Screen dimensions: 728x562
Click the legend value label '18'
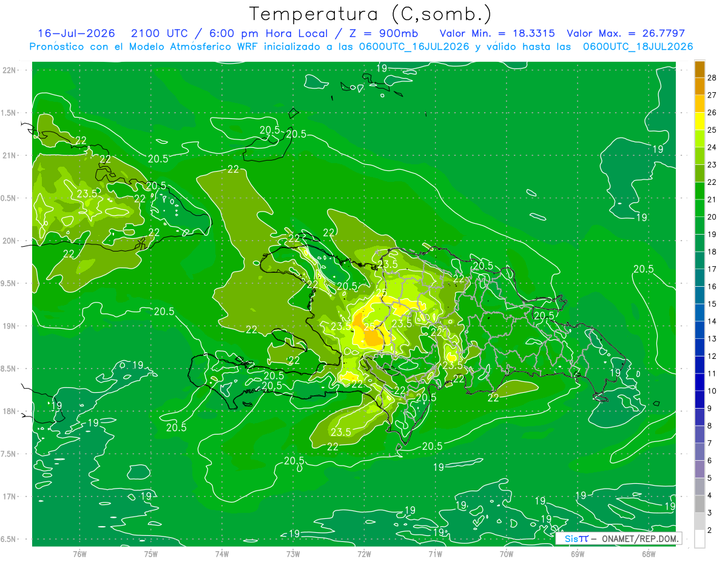click(x=712, y=252)
